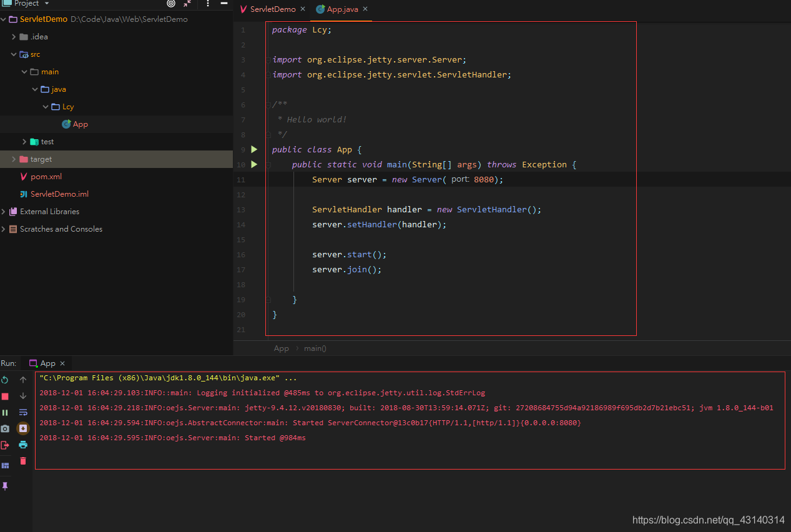Select the test folder row
Viewport: 791px width, 532px height.
point(116,142)
